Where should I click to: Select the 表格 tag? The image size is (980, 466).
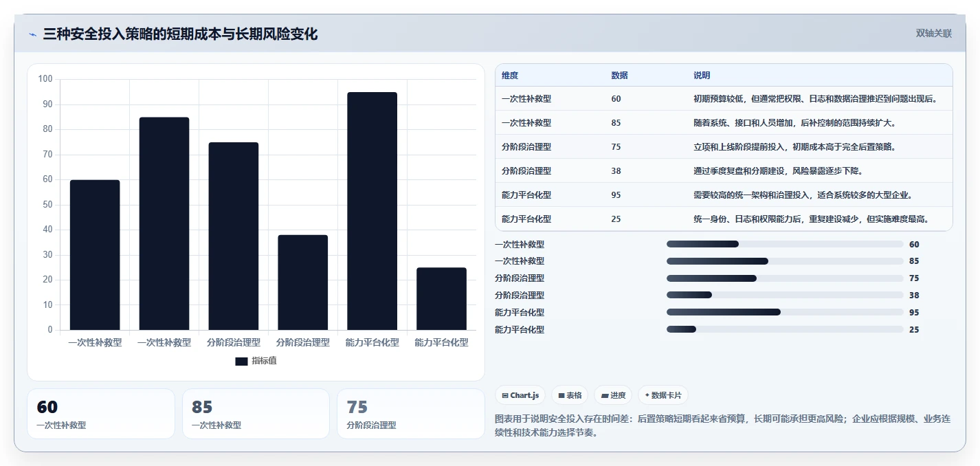pos(570,395)
